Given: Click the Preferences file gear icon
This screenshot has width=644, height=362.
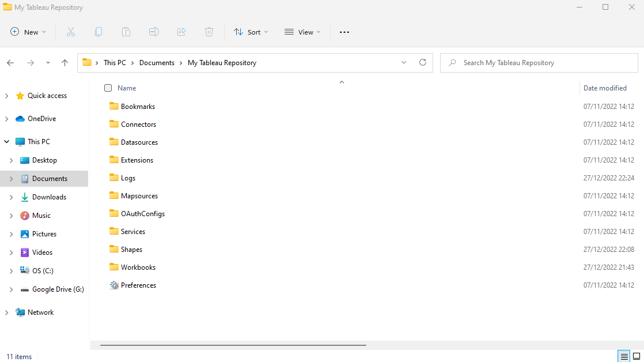Looking at the screenshot, I should click(114, 285).
